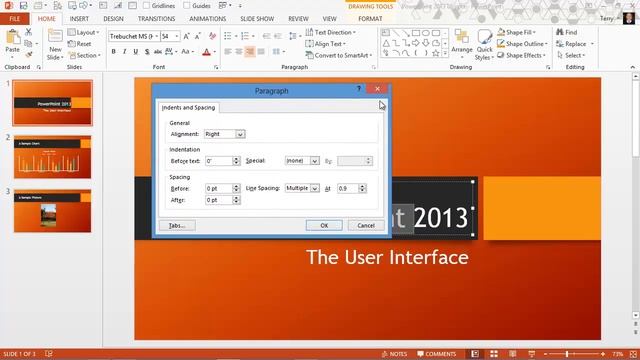Screen dimensions: 640x360
Task: Open the Line Spacing dropdown
Action: pos(314,188)
